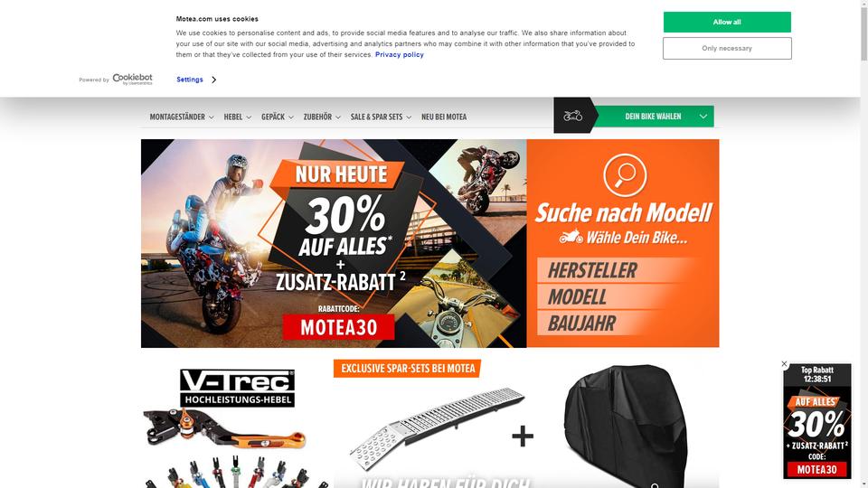The height and width of the screenshot is (488, 868).
Task: Click the V-Trec logo image
Action: (x=237, y=388)
